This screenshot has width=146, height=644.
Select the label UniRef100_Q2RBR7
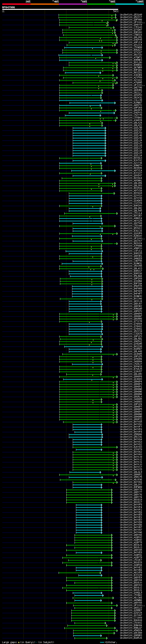[x=131, y=610]
